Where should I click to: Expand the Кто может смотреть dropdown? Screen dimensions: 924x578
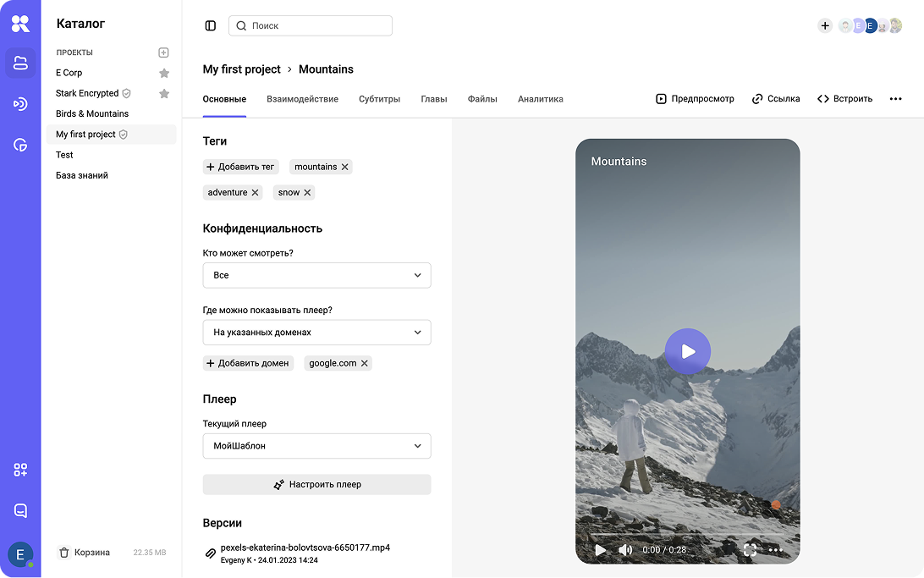(x=317, y=275)
